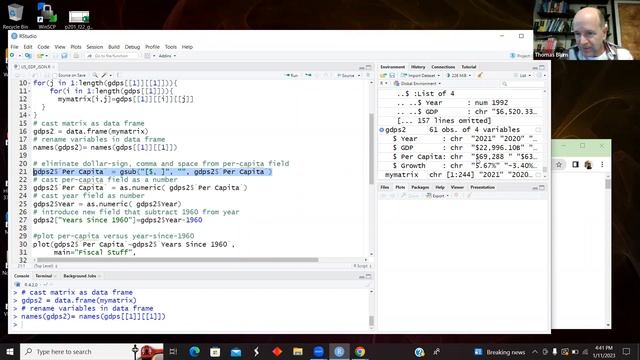Open Microsoft Edge from the taskbar

coord(194,351)
